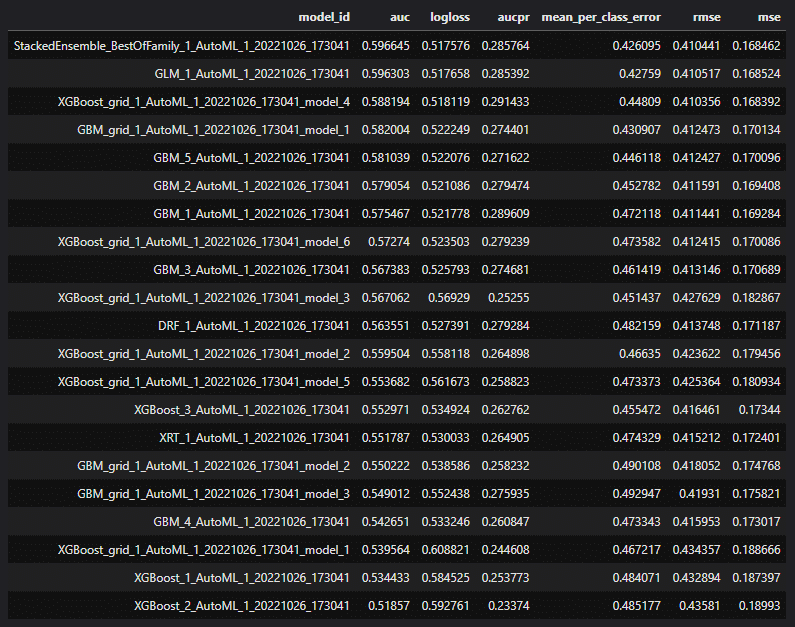Click logloss value 0.518119
The width and height of the screenshot is (795, 627).
(446, 102)
